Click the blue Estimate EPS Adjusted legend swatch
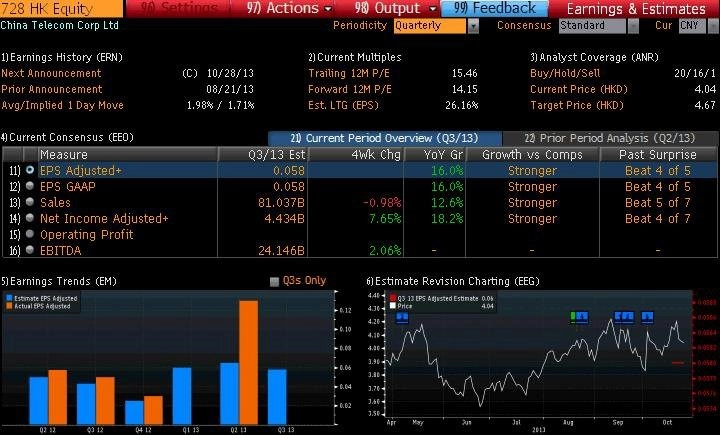This screenshot has height=435, width=720. tap(9, 298)
